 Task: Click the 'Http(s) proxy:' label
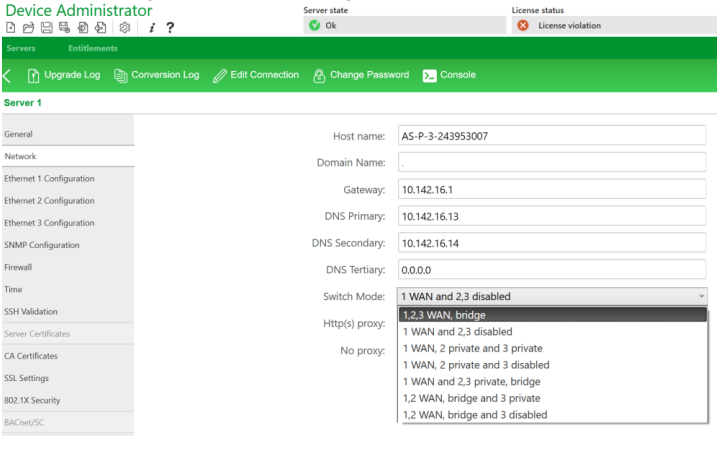[354, 324]
